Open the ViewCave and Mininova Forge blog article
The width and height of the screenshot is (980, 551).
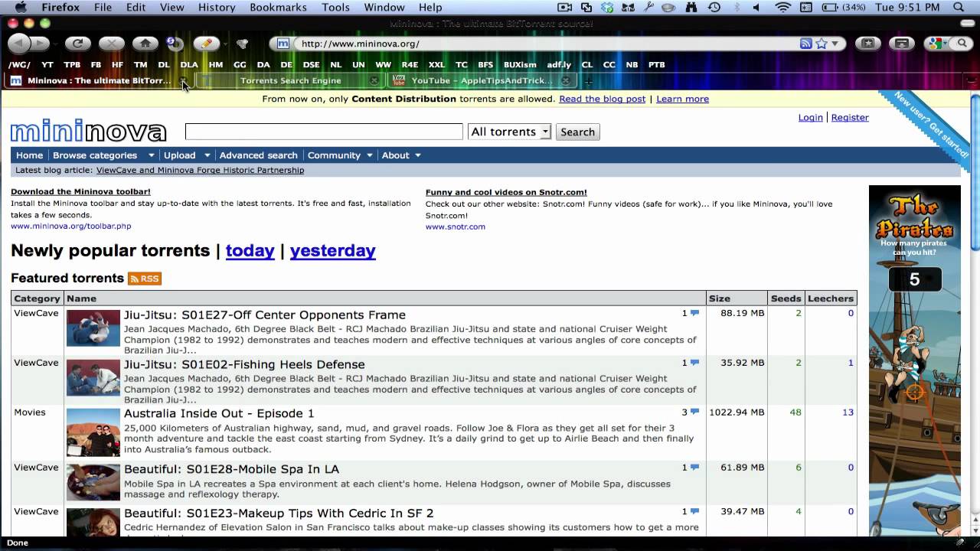(200, 170)
